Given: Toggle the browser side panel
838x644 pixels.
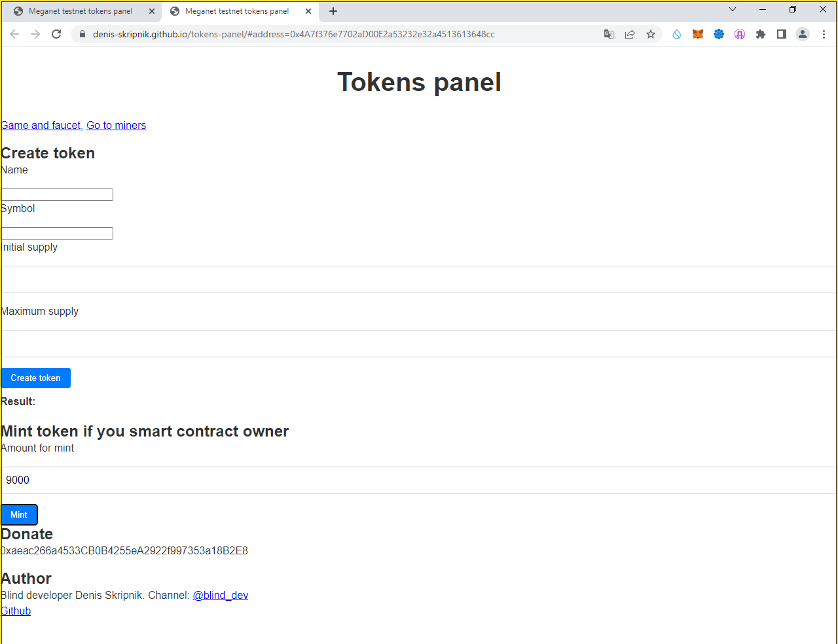Looking at the screenshot, I should pos(782,34).
